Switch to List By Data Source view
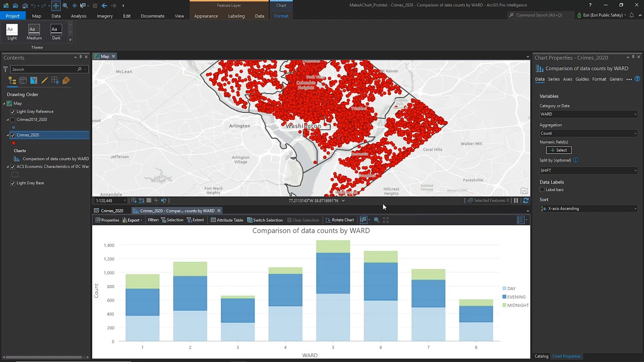Image resolution: width=644 pixels, height=362 pixels. point(23,80)
